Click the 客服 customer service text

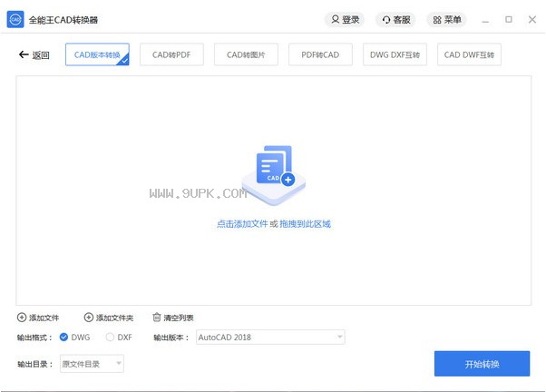click(402, 20)
